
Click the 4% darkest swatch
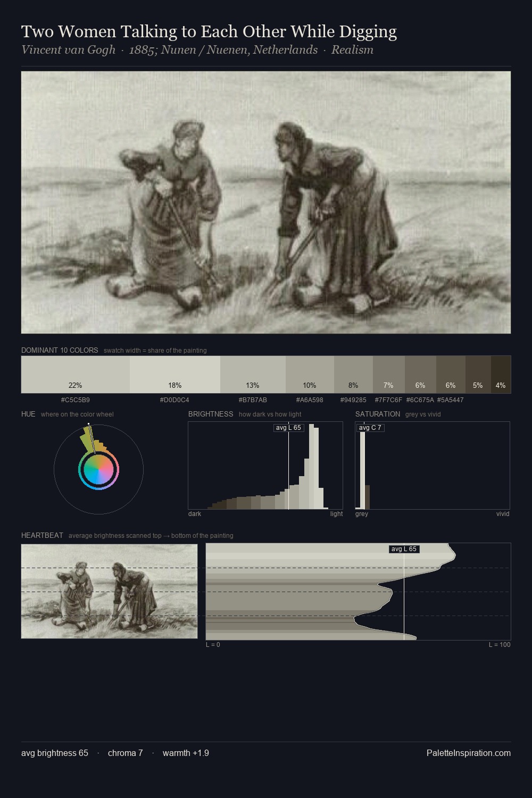501,375
